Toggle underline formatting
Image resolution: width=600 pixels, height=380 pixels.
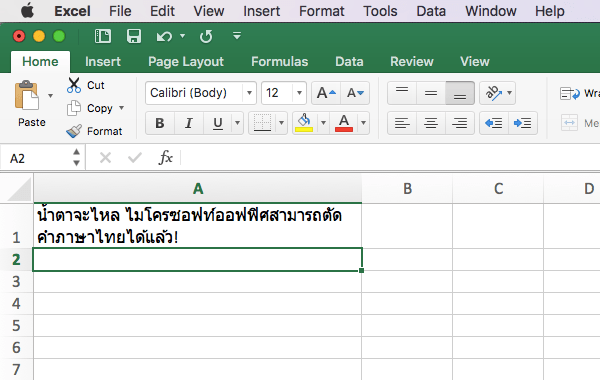pos(218,123)
